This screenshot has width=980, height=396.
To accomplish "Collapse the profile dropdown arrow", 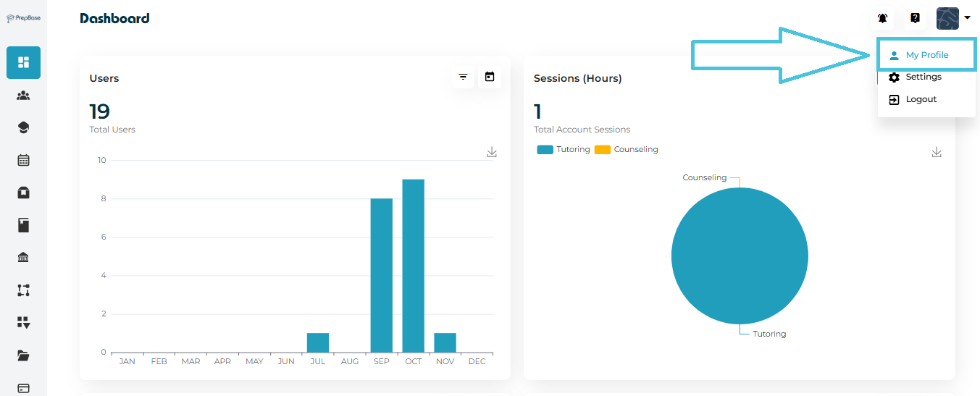I will [x=967, y=18].
